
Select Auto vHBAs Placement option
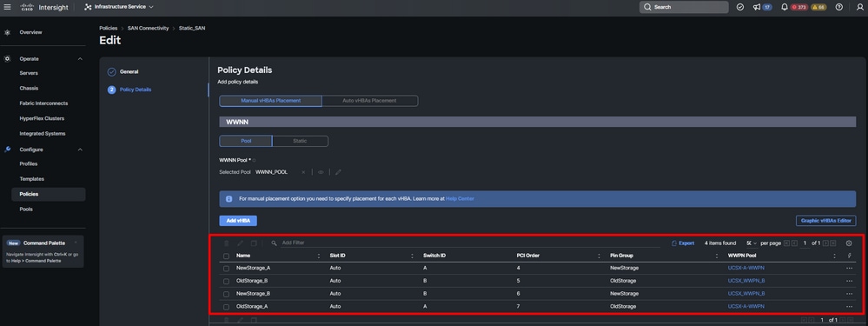coord(370,101)
